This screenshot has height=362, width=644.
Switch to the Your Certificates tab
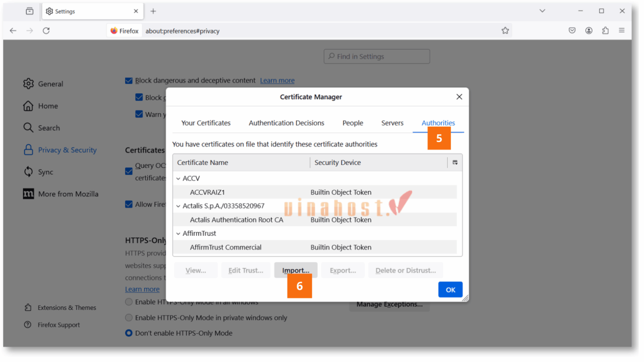pos(206,123)
